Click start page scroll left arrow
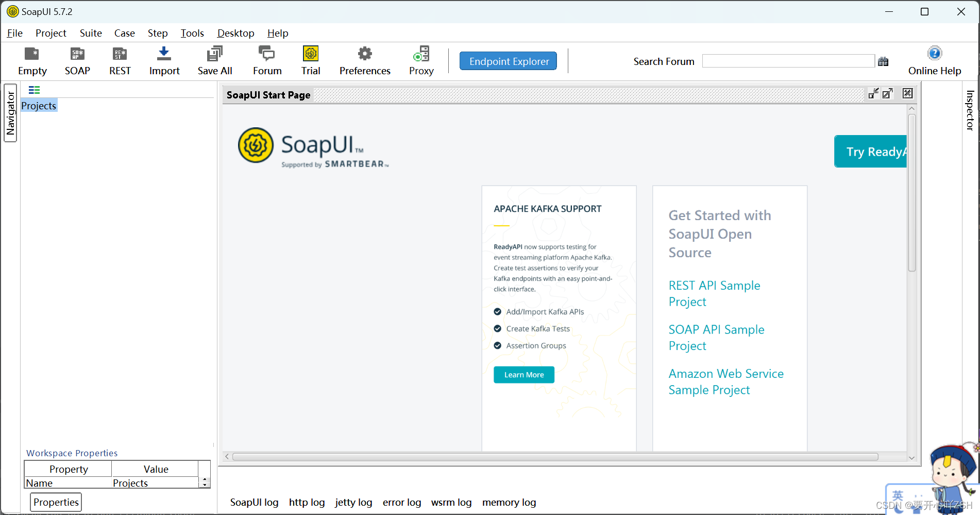The width and height of the screenshot is (980, 515). point(227,457)
